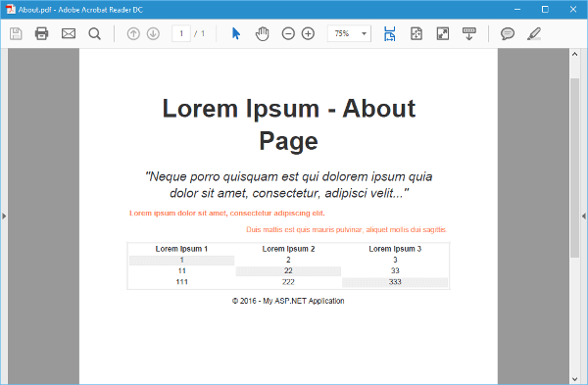The image size is (588, 385).
Task: Select the arrow selection tool
Action: (x=236, y=33)
